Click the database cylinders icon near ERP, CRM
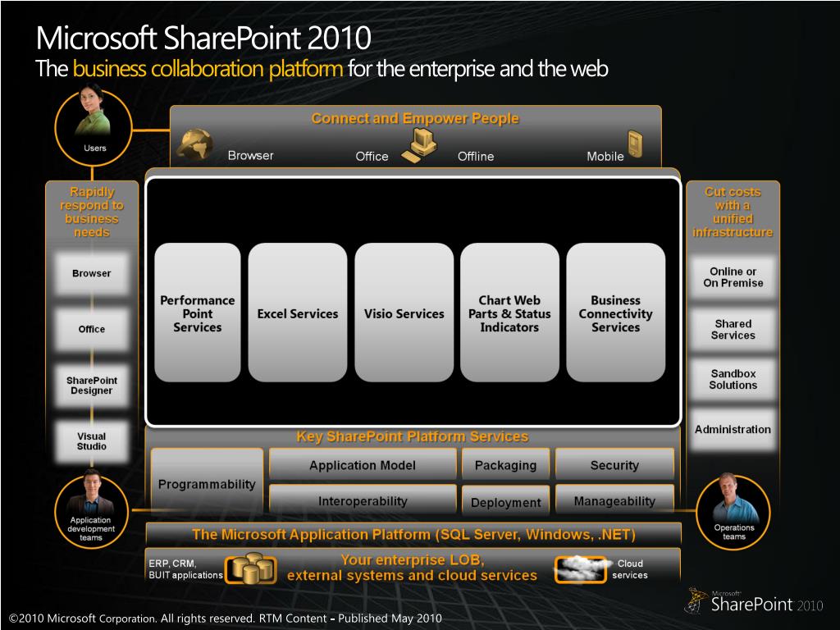 pyautogui.click(x=251, y=568)
